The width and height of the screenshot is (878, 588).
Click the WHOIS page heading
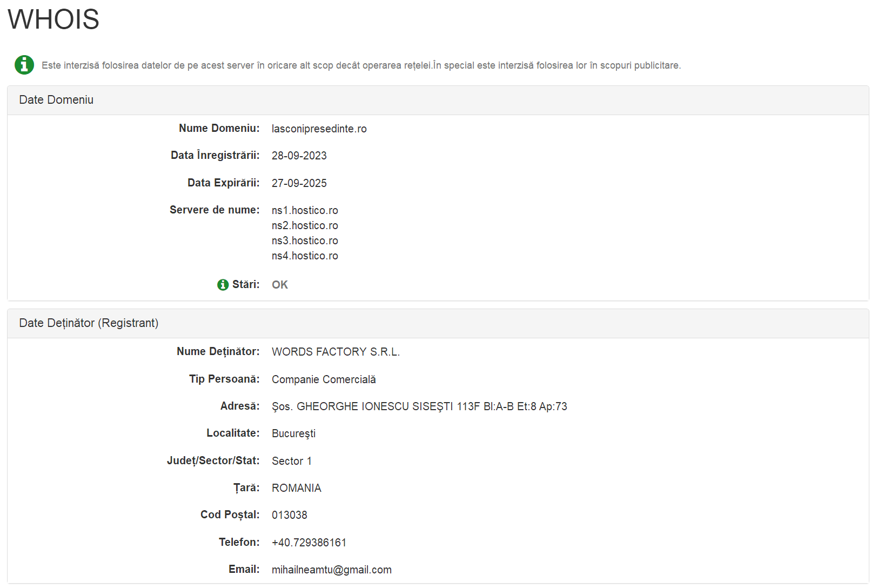tap(53, 20)
